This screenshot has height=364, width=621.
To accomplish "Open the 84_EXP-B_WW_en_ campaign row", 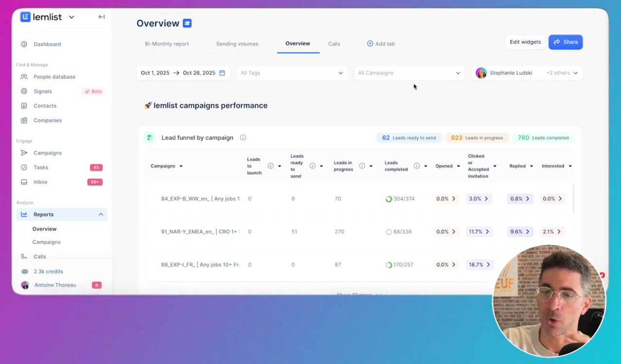I will 358,199.
